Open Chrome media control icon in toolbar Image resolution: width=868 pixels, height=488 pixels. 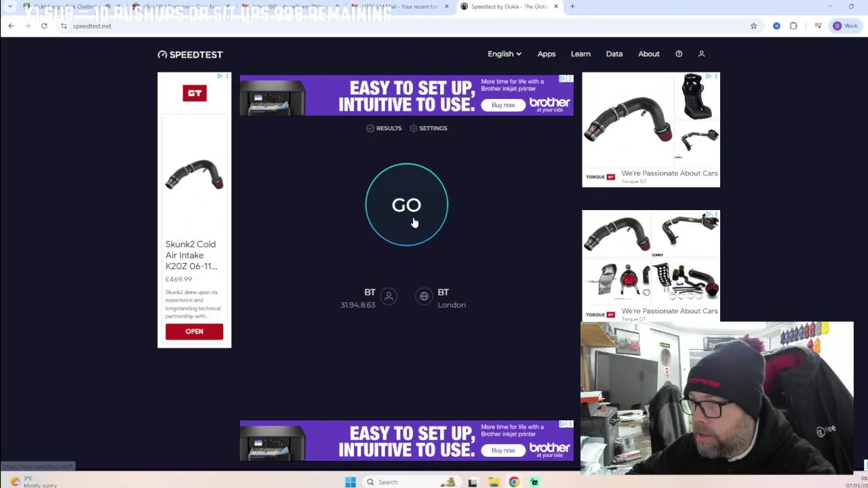818,26
